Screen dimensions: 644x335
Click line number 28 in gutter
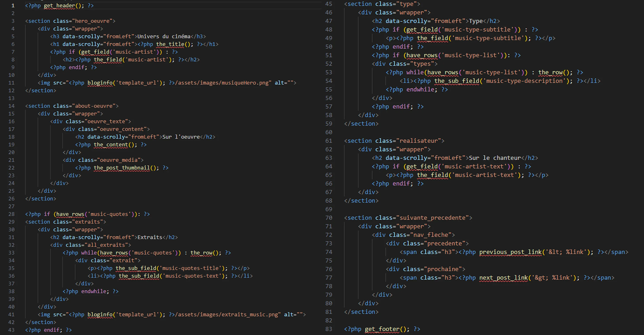pos(11,214)
